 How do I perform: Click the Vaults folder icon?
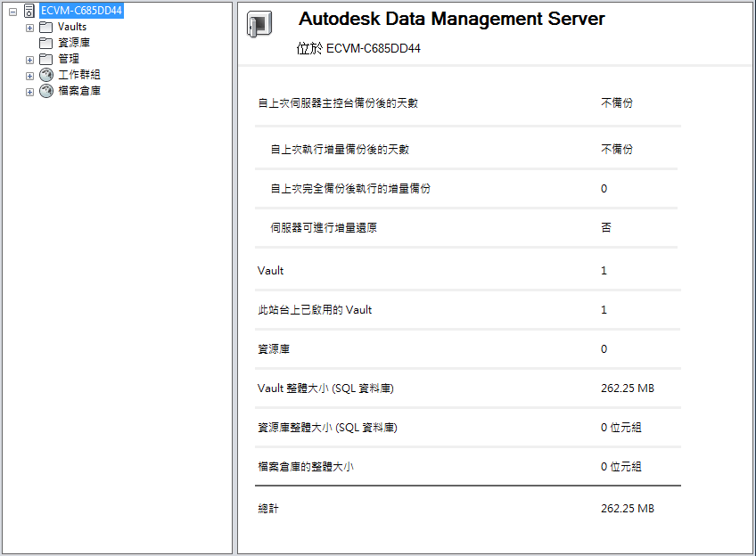pos(46,27)
